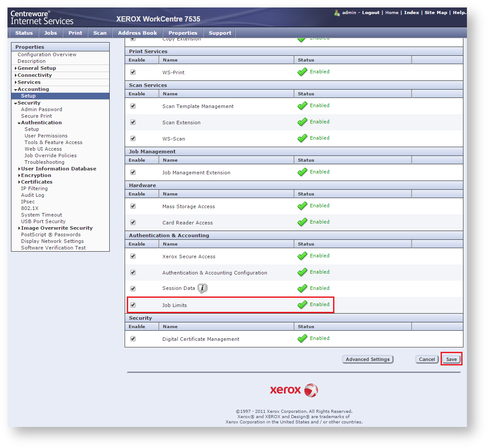Expand the Encryption tree section

[x=19, y=175]
